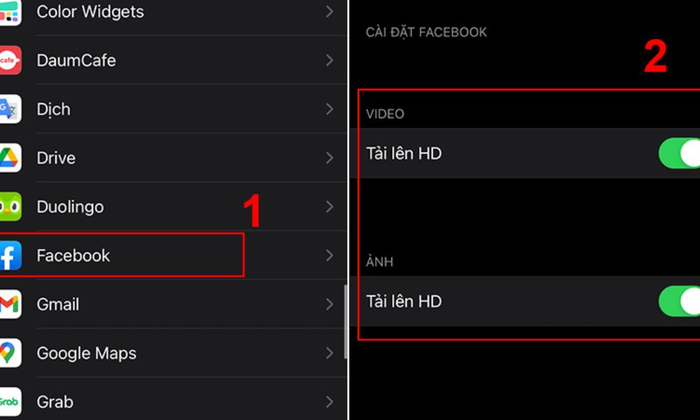Toggle Tải lên HD under ẢNH
This screenshot has height=420, width=700.
(x=679, y=301)
